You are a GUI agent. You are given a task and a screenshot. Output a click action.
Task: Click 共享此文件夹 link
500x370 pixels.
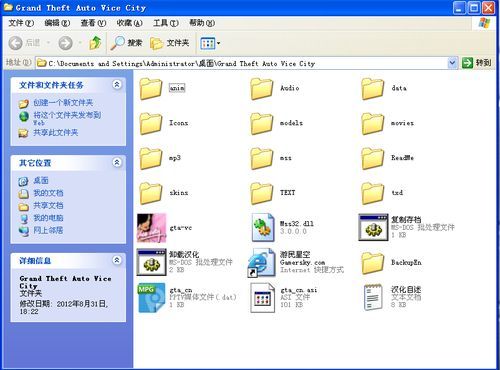pyautogui.click(x=55, y=133)
